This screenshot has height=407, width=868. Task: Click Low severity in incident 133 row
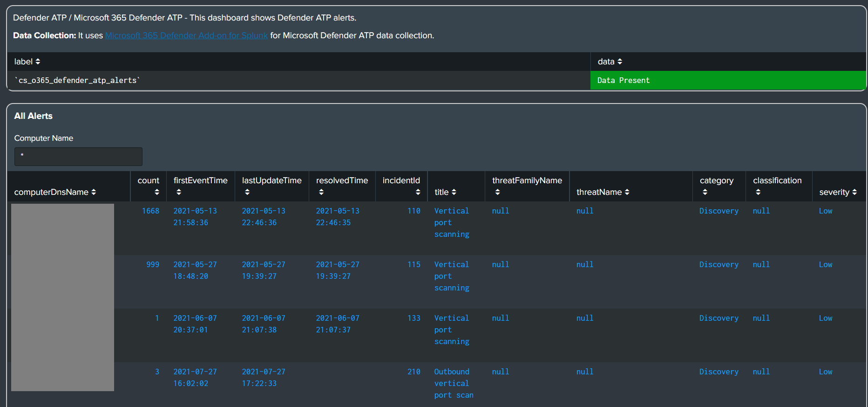pyautogui.click(x=826, y=318)
